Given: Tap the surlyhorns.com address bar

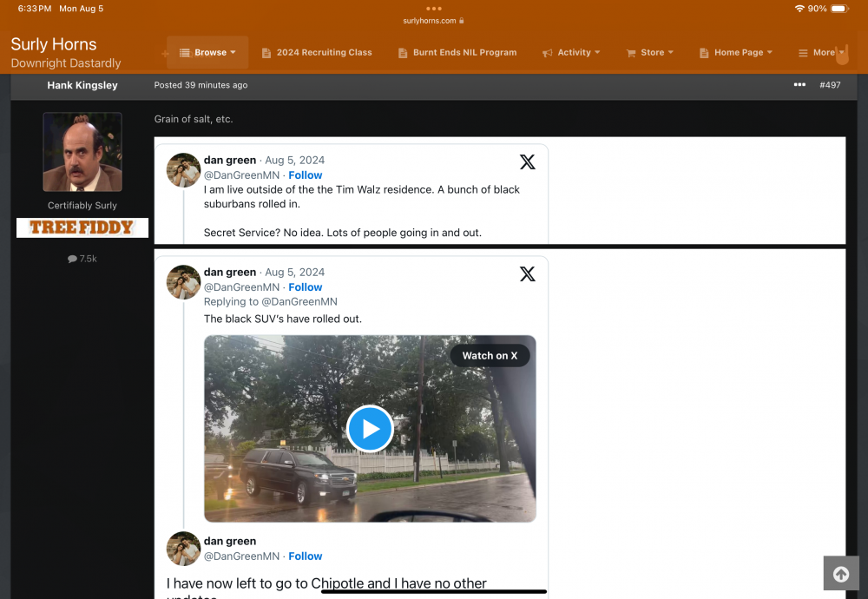Looking at the screenshot, I should click(434, 21).
